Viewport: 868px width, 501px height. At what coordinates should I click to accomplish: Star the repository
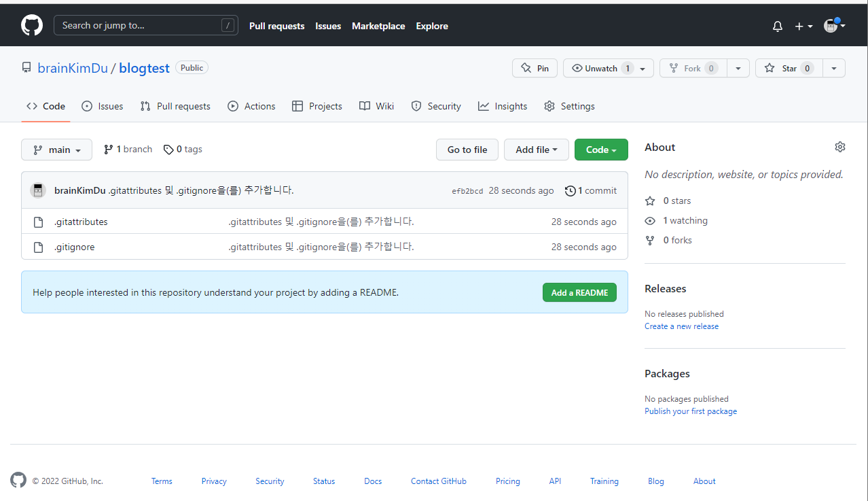tap(789, 68)
